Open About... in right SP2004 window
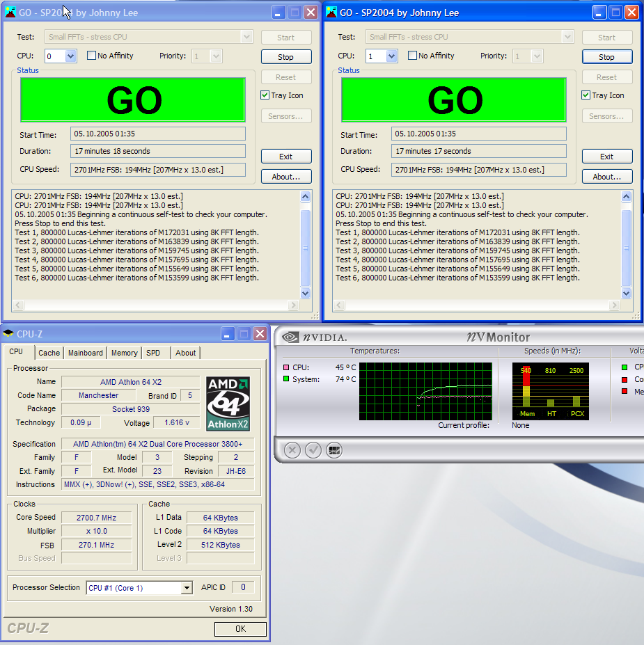The height and width of the screenshot is (645, 644). (607, 177)
